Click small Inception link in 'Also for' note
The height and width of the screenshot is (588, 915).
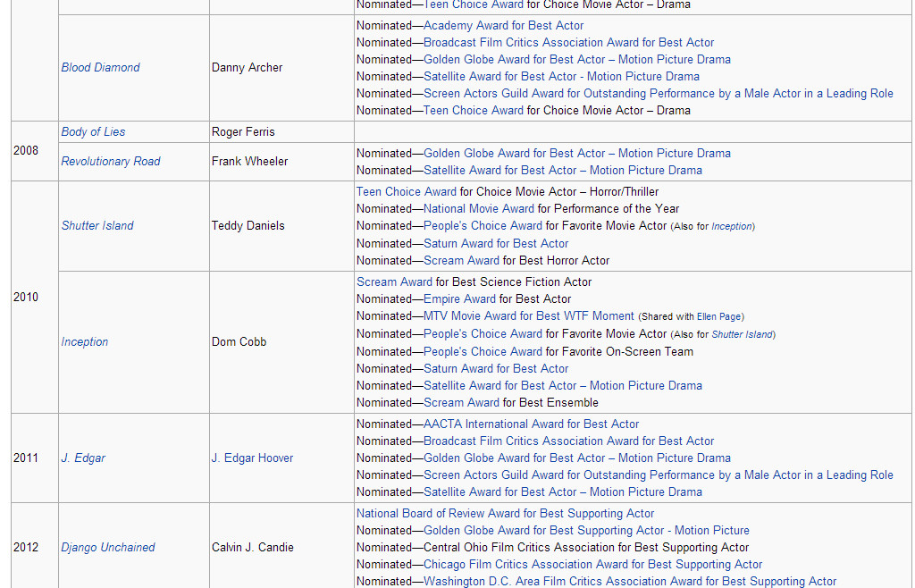pos(731,227)
